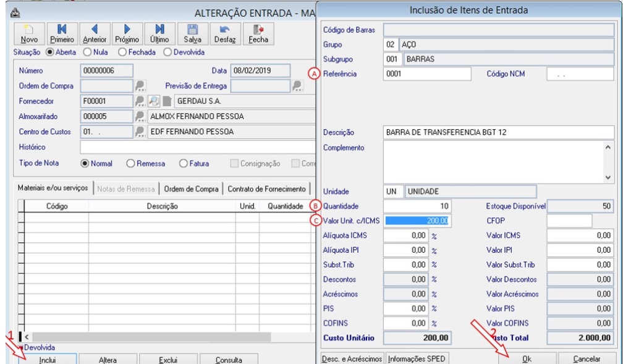The height and width of the screenshot is (364, 623).
Task: Open search lookup beside Fornecedor code
Action: point(140,101)
